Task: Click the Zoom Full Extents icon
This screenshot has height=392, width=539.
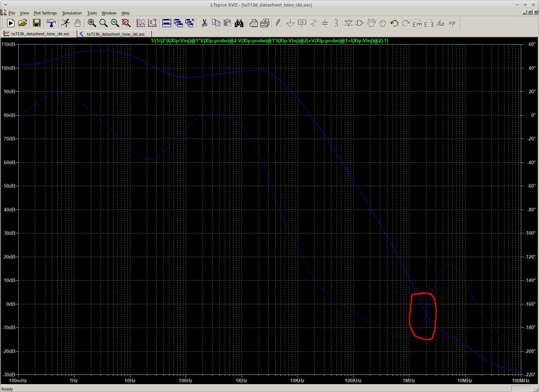Action: pos(126,23)
